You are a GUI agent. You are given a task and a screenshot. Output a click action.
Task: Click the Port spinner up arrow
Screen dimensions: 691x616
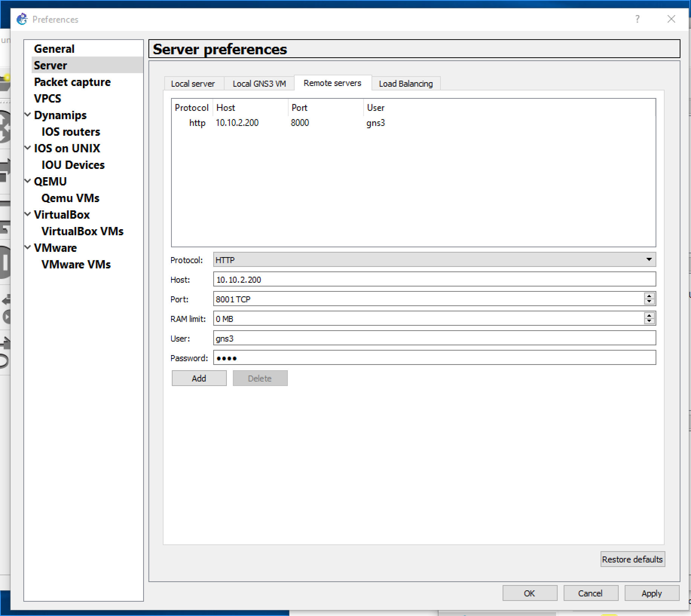pyautogui.click(x=649, y=296)
